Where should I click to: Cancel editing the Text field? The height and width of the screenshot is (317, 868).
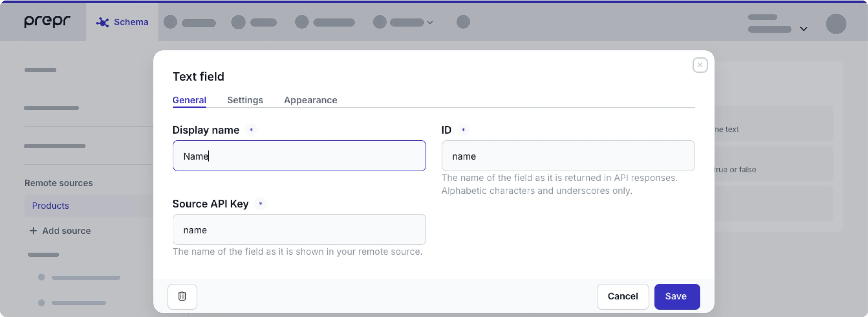622,296
